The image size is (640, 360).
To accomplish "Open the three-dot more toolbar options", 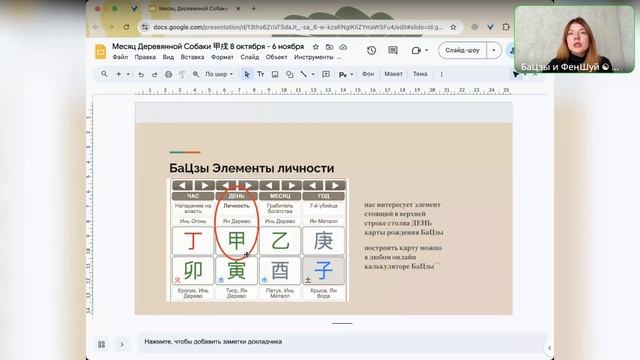I will tap(441, 74).
